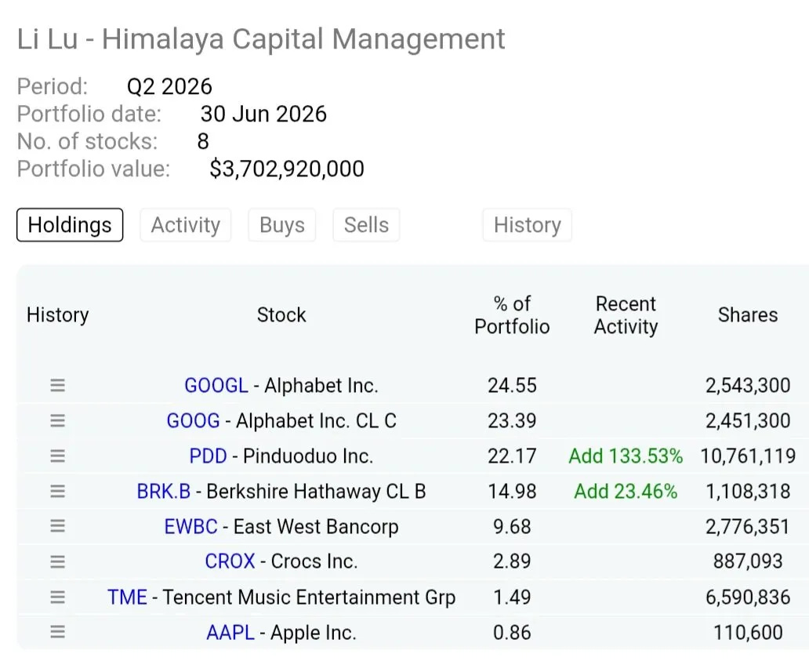Open the Buys tab
The height and width of the screenshot is (672, 809).
(x=281, y=225)
